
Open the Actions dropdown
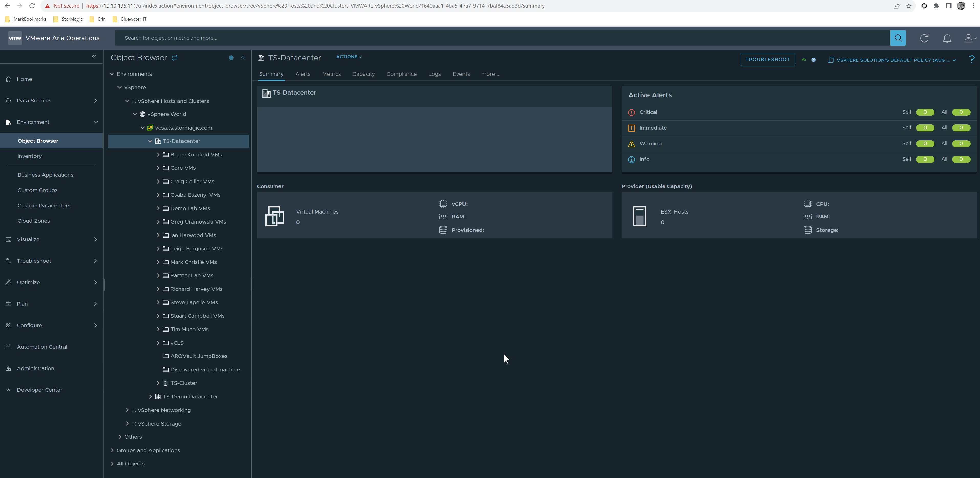pyautogui.click(x=349, y=57)
